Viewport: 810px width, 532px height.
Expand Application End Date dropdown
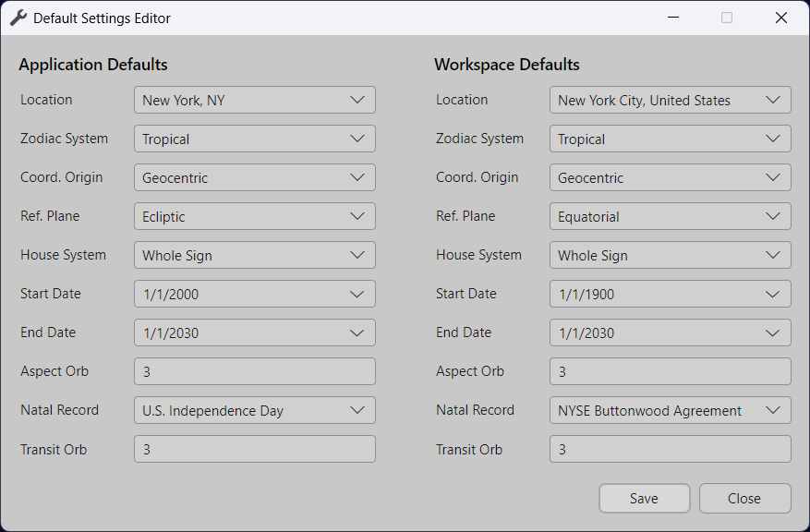pyautogui.click(x=254, y=332)
